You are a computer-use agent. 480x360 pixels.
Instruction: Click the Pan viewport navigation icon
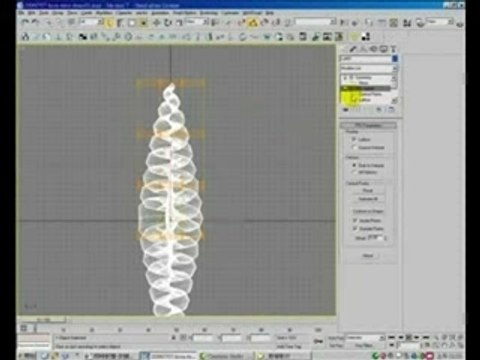click(x=443, y=346)
